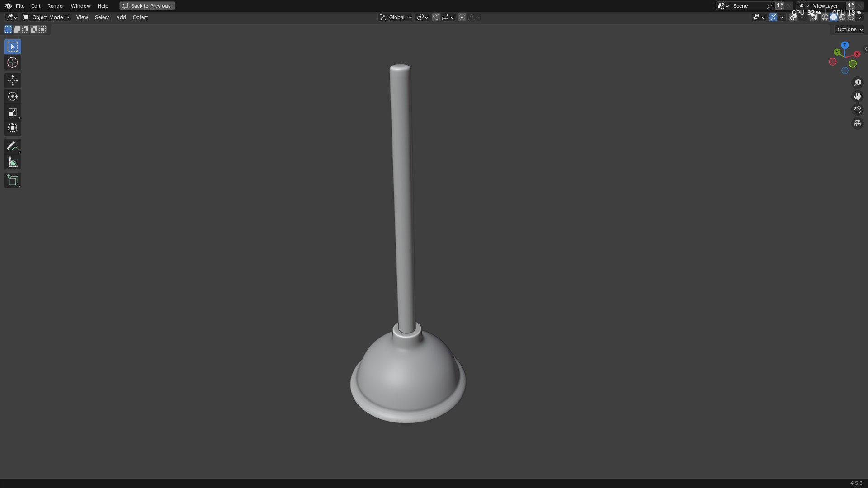
Task: Open object visibility and selectability dropdown
Action: pyautogui.click(x=759, y=17)
